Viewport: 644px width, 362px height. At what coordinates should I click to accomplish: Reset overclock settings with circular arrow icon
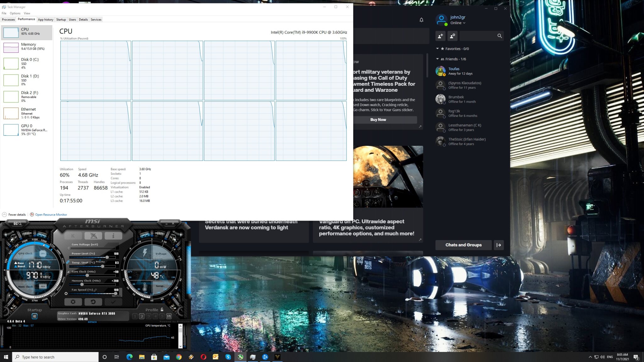(x=93, y=302)
